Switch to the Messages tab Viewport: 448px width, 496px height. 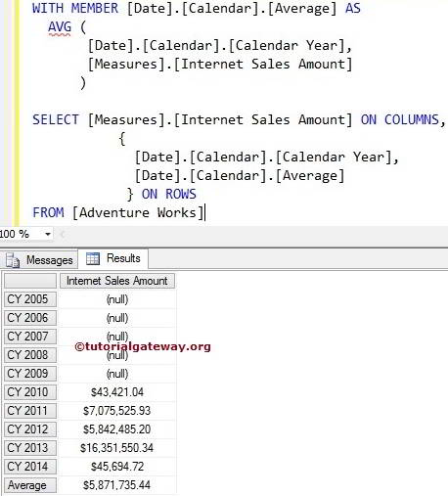pyautogui.click(x=39, y=260)
